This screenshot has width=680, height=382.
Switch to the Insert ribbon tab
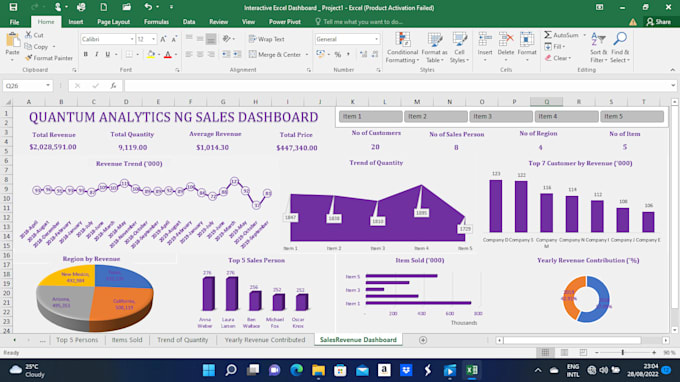(x=75, y=22)
